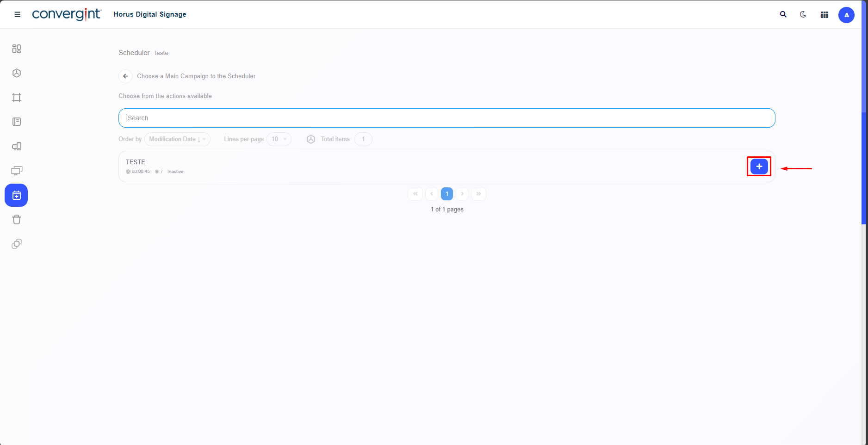This screenshot has height=445, width=868.
Task: Jump to the first page
Action: 415,194
